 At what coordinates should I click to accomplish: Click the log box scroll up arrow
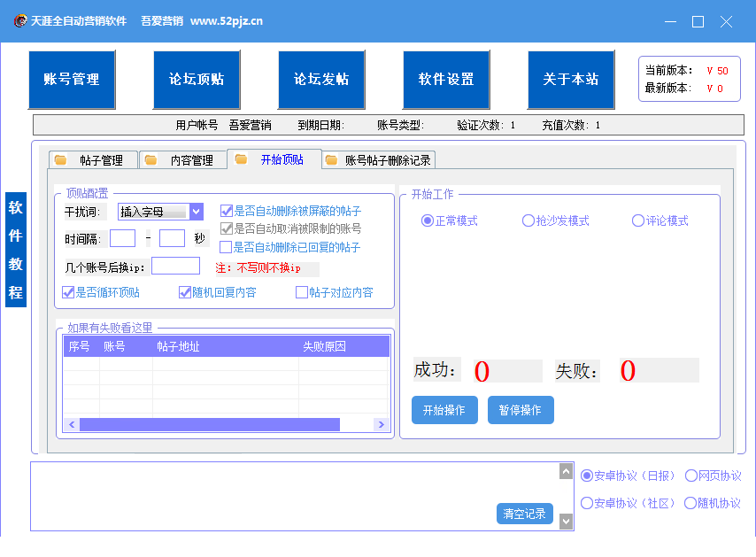click(x=566, y=471)
